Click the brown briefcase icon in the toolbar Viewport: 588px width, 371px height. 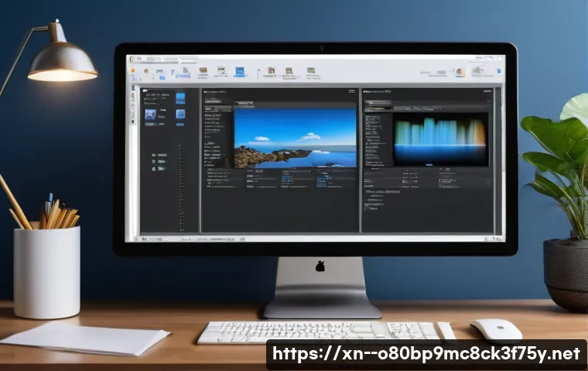[x=203, y=72]
